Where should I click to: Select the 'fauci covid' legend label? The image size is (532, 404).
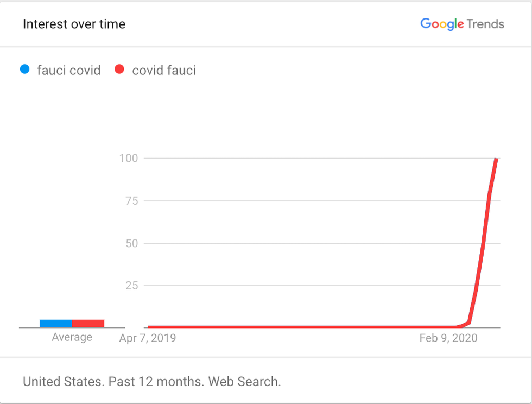click(x=68, y=70)
